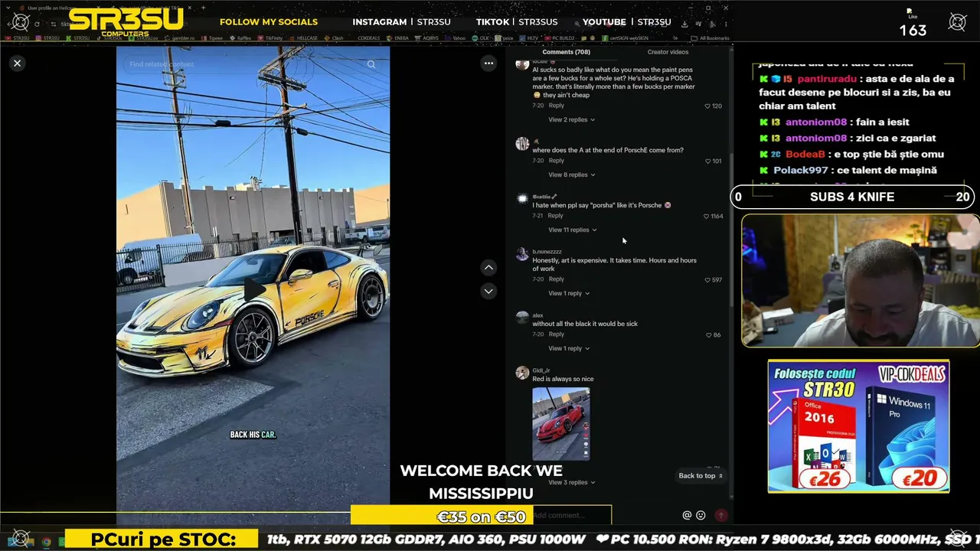Screen dimensions: 980x551
Task: Open b.nunezzzz profile avatar
Action: click(522, 255)
